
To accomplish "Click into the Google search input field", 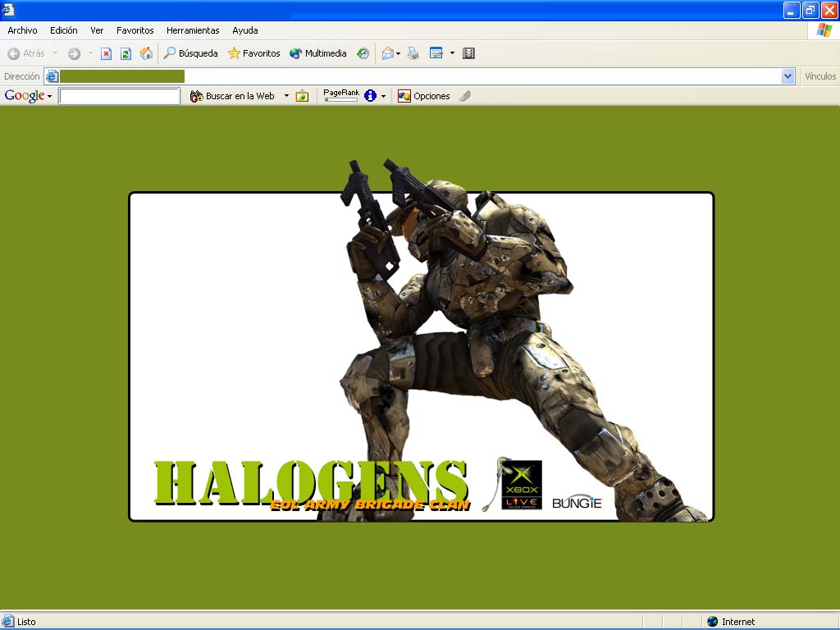I will (120, 96).
